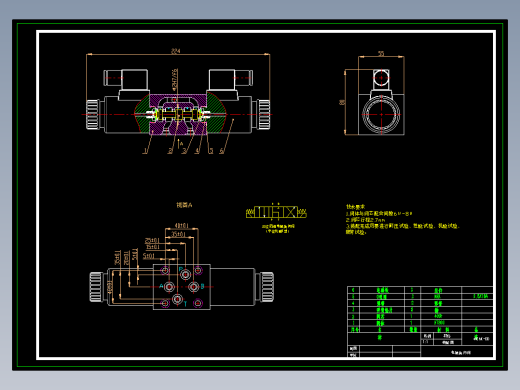Click the circular bore in side view
The width and height of the screenshot is (520, 390).
tap(381, 114)
